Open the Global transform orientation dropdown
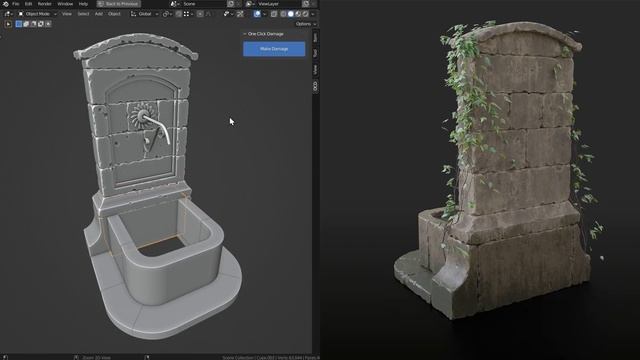This screenshot has width=640, height=360. [x=145, y=14]
